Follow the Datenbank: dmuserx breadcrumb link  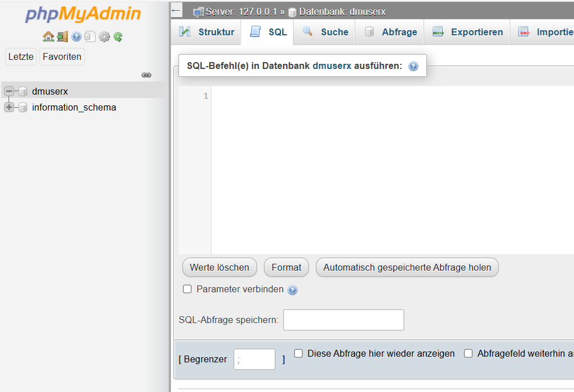click(342, 12)
